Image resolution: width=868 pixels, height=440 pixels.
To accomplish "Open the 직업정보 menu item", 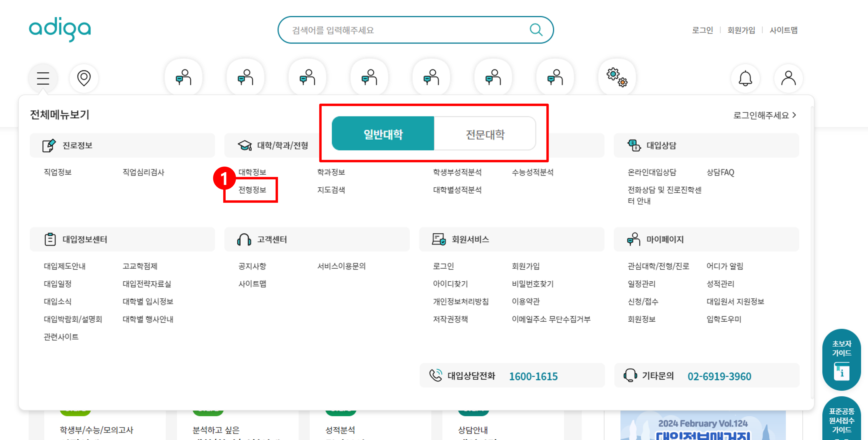I will pyautogui.click(x=58, y=172).
